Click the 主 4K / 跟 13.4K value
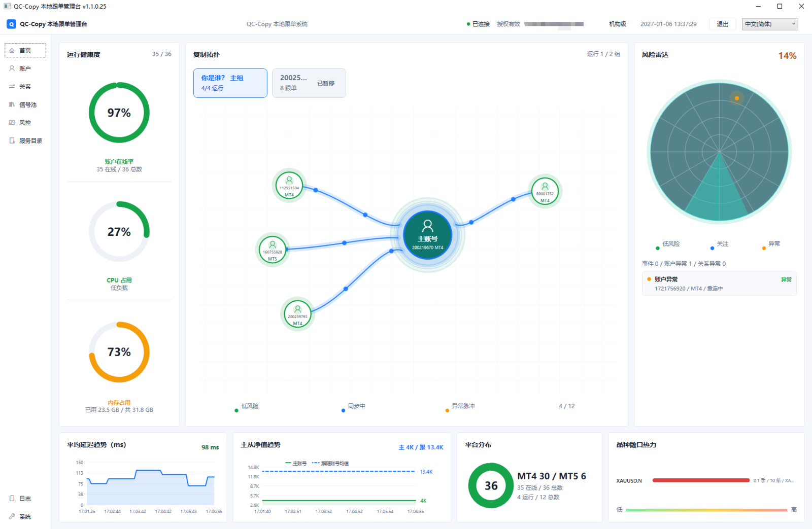 point(421,447)
